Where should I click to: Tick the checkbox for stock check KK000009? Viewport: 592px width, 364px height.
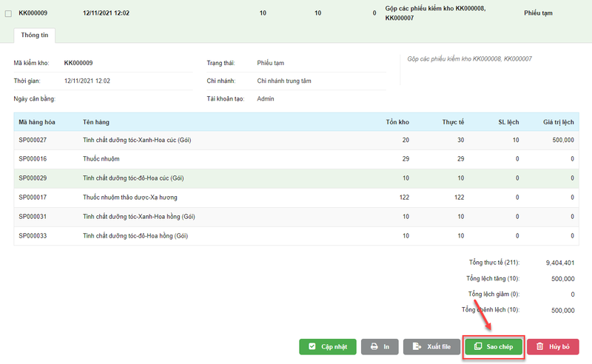pos(8,13)
